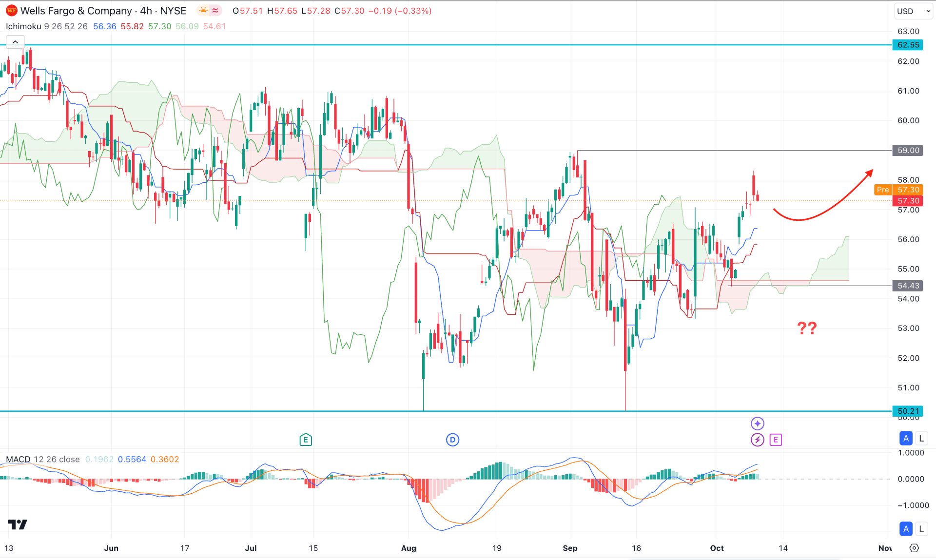Click the Aug label on the time axis

point(409,548)
